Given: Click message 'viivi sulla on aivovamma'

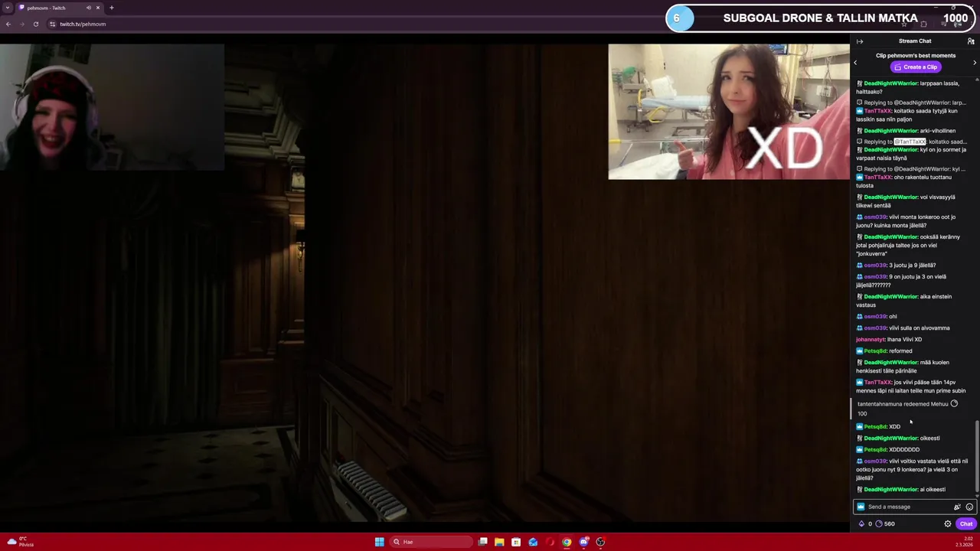Looking at the screenshot, I should click(920, 328).
